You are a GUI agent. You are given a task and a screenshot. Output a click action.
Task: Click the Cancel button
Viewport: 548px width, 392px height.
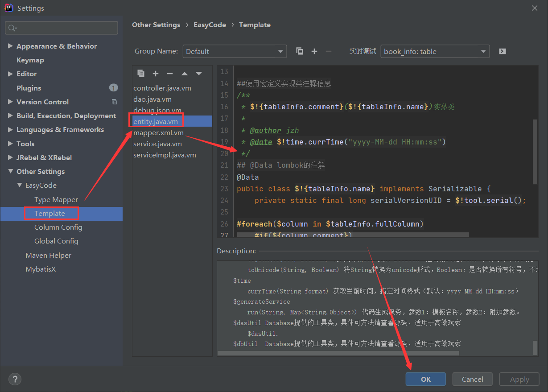[472, 379]
